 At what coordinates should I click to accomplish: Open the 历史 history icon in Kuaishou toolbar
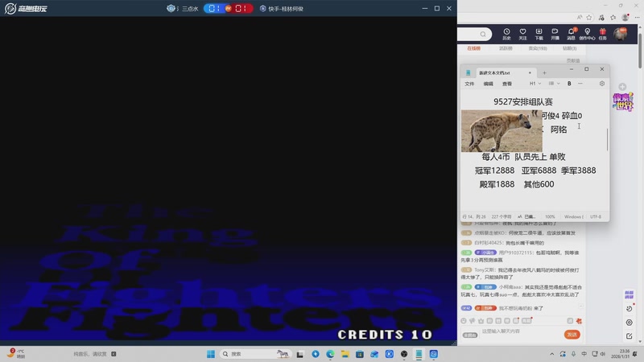point(506,34)
